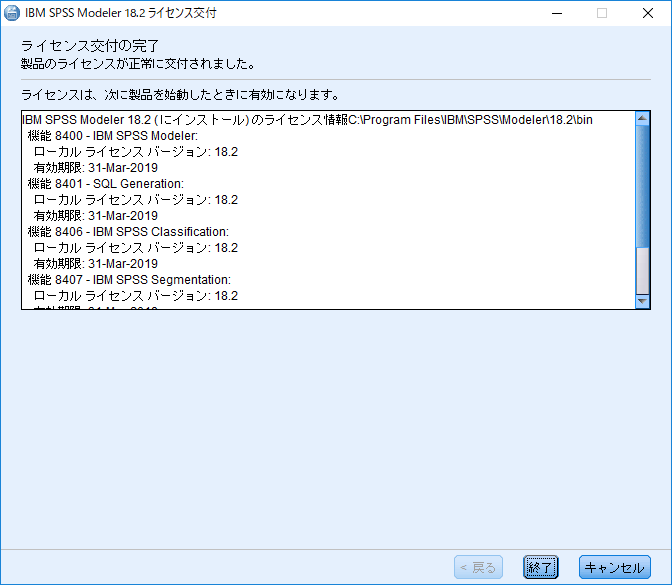
Task: Click the scrollbar down arrow in license list
Action: [x=642, y=301]
